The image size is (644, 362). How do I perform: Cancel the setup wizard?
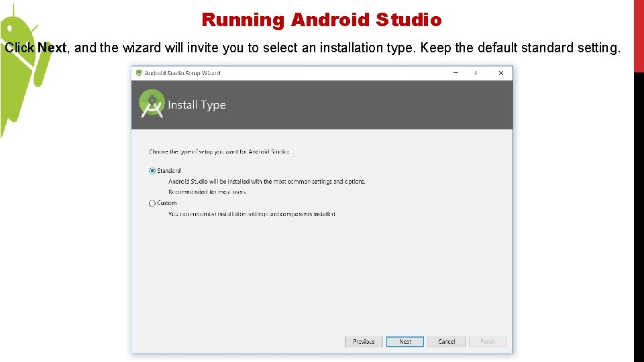coord(446,341)
